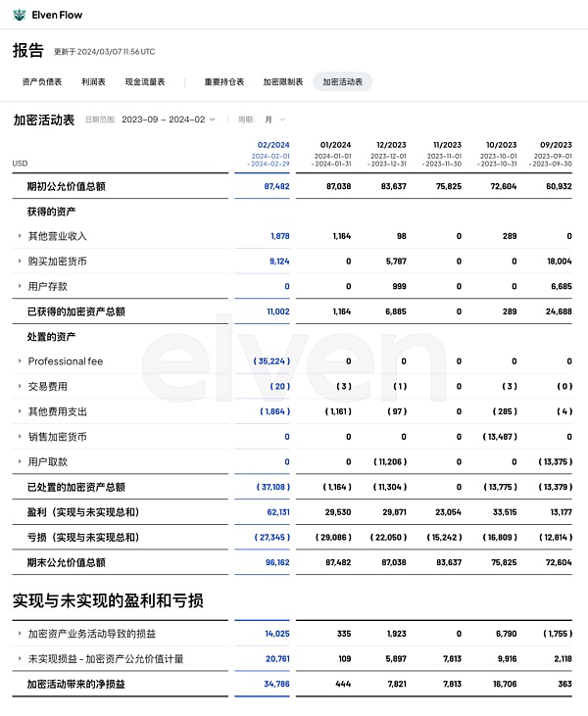Click the USD currency label

tap(20, 164)
